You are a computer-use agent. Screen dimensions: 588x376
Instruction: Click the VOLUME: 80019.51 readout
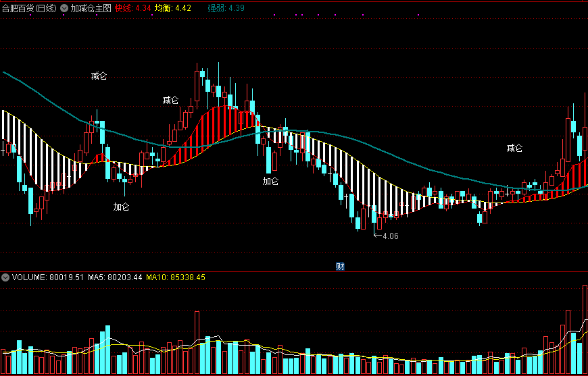click(x=49, y=277)
